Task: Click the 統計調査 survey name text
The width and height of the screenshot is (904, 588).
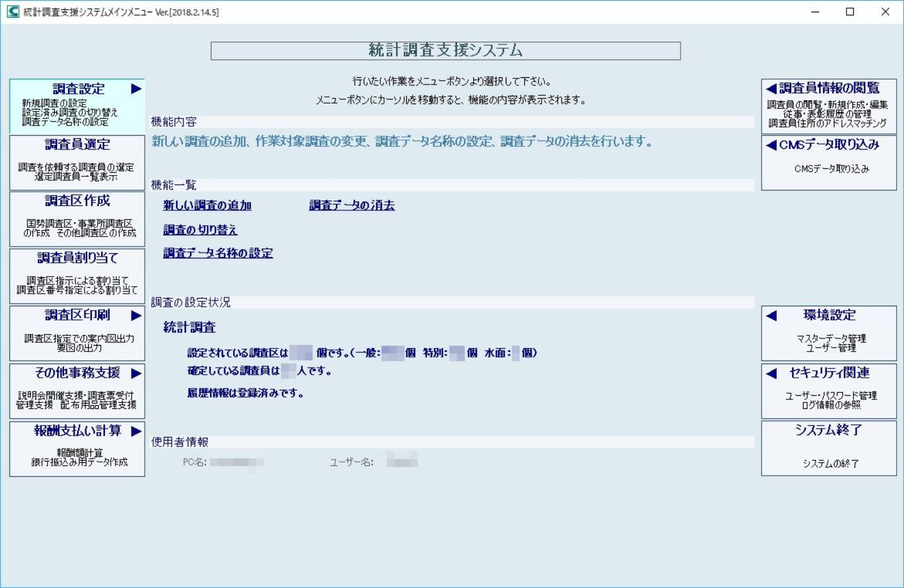Action: (x=189, y=327)
